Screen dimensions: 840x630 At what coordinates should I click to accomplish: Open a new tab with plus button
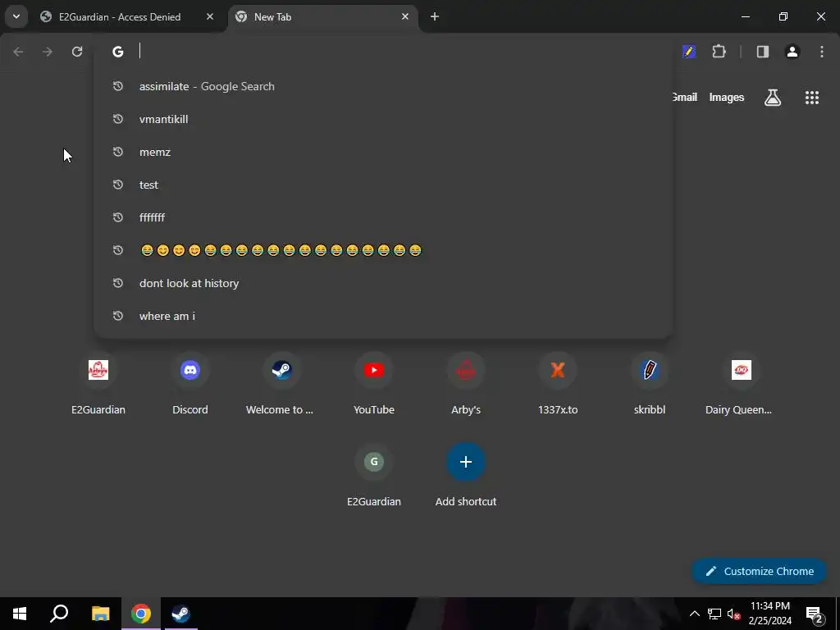pyautogui.click(x=435, y=16)
